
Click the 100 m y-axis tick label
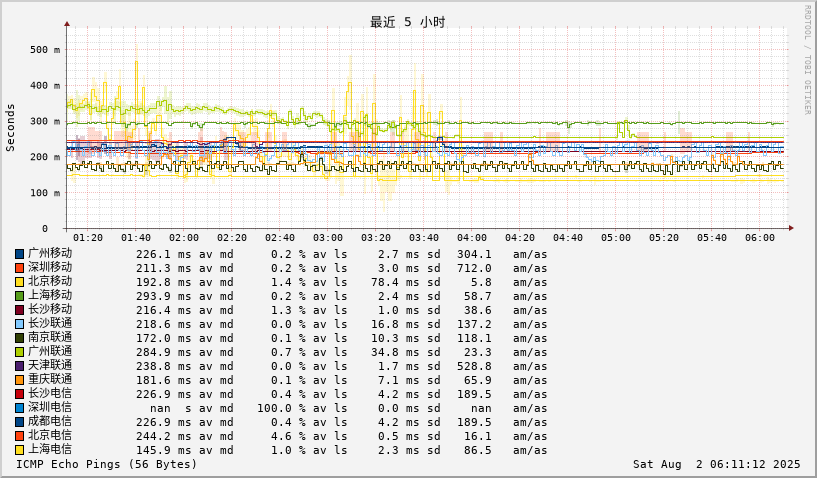(x=45, y=193)
